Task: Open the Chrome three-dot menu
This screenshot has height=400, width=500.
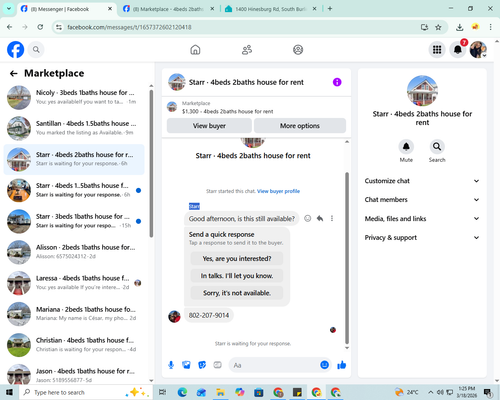Action: tap(490, 27)
